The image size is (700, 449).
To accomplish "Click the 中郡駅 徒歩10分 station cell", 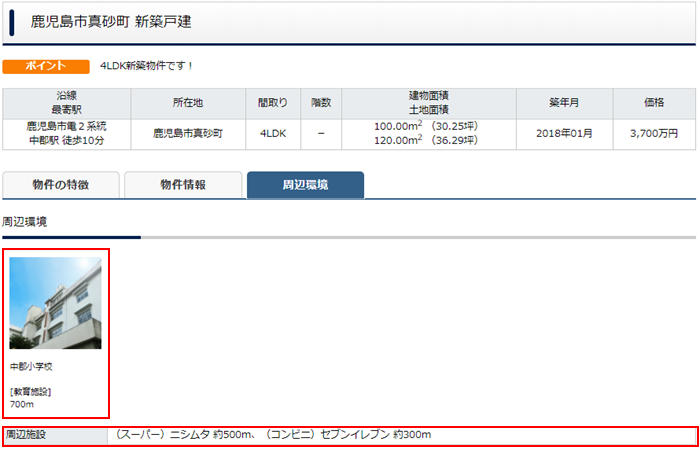I will 67,140.
